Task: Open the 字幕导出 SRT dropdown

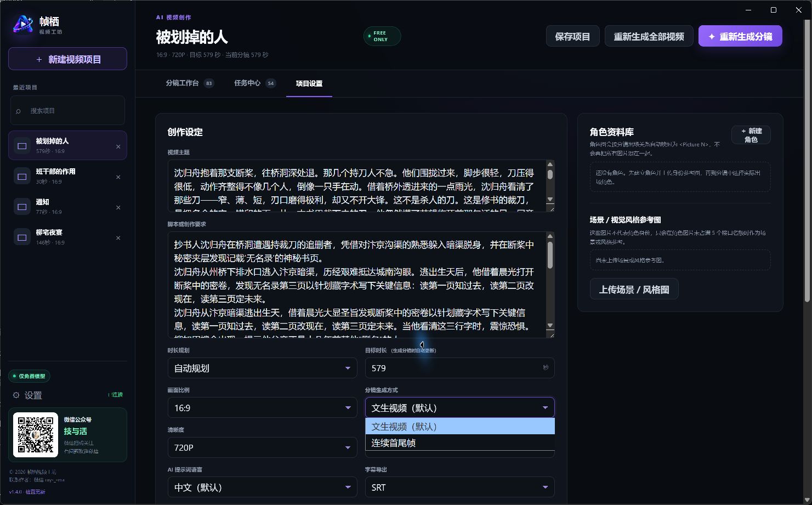Action: (x=459, y=487)
